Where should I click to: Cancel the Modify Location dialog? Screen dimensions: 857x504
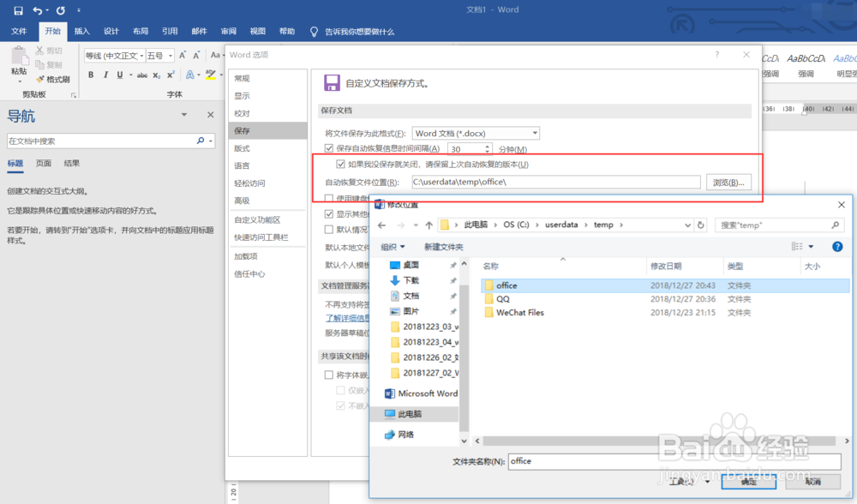click(812, 482)
